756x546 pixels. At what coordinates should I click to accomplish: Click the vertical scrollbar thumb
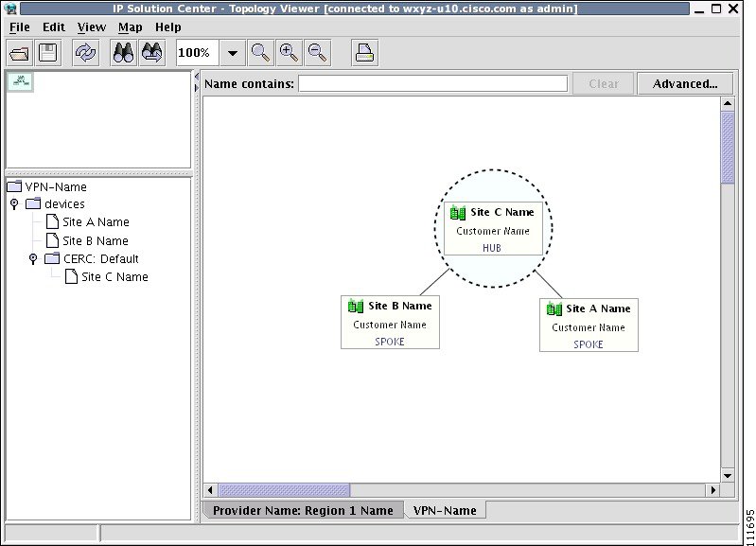pos(728,148)
